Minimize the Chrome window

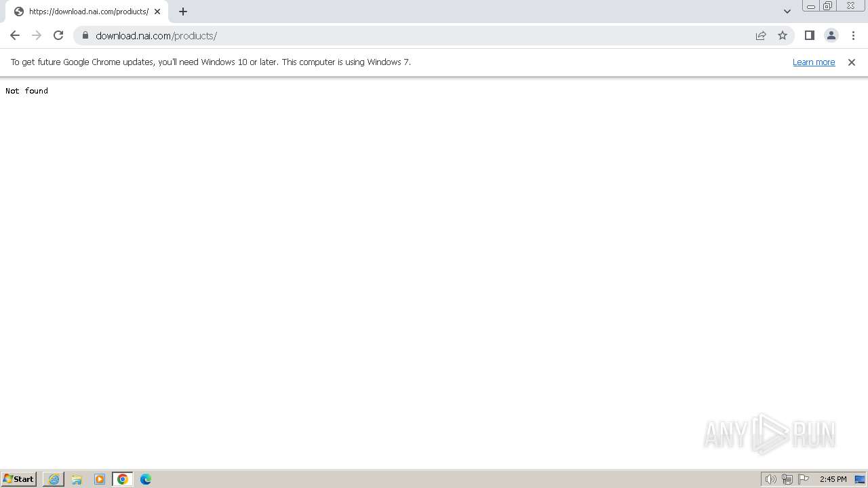point(810,6)
